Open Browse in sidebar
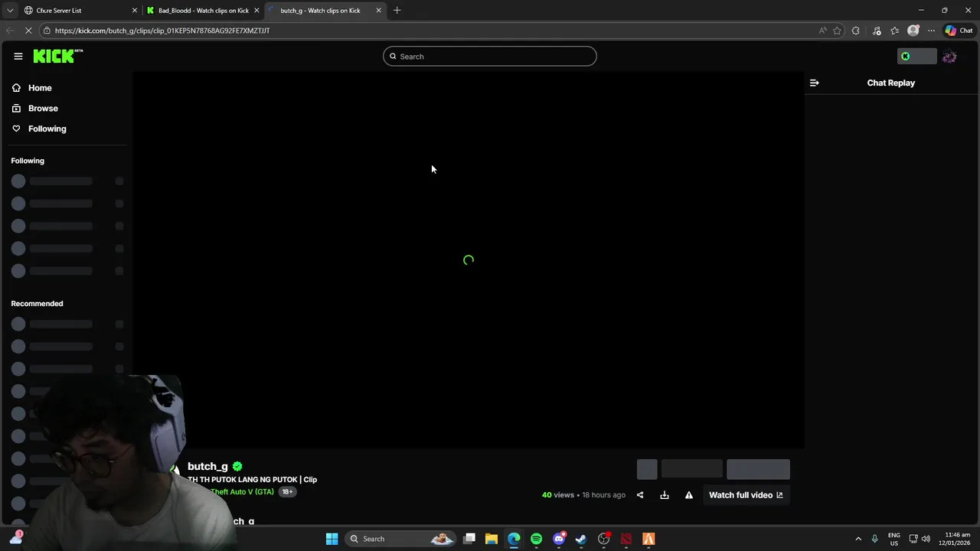 (x=43, y=109)
